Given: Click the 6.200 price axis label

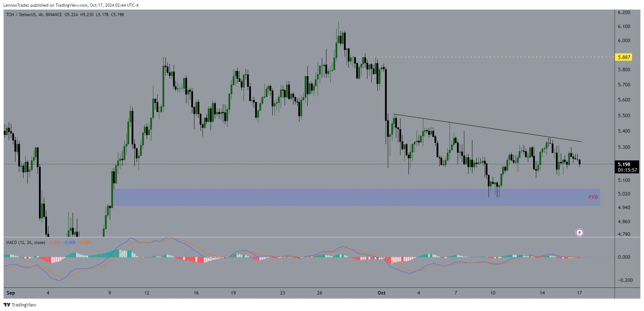Looking at the screenshot, I should pyautogui.click(x=624, y=12).
